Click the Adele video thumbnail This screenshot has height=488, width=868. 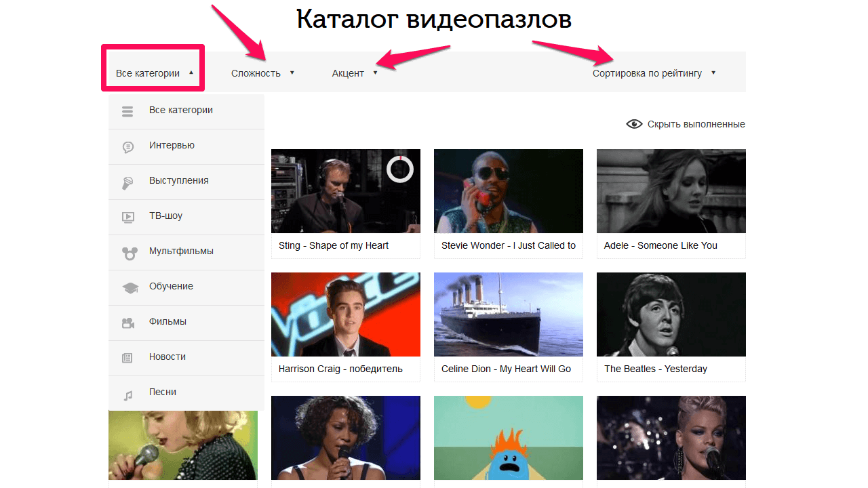pyautogui.click(x=671, y=191)
